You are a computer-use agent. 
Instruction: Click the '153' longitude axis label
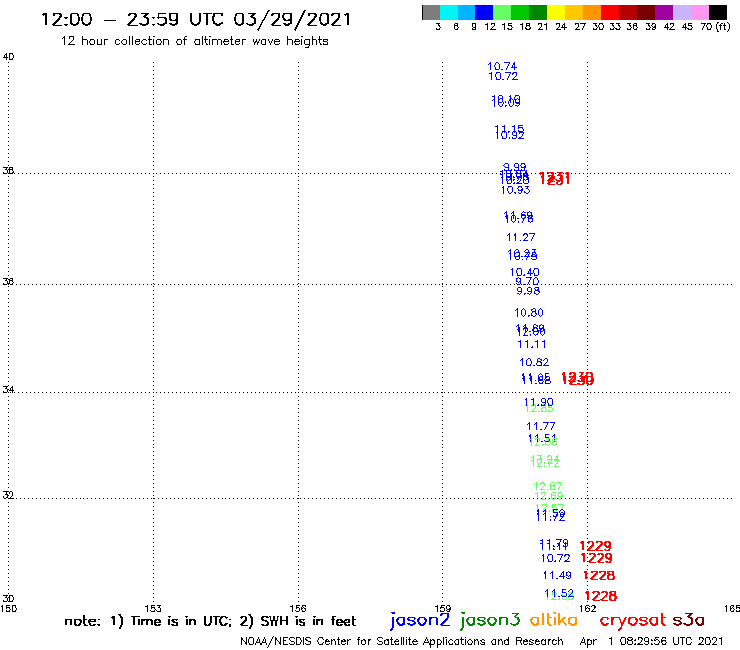[x=153, y=608]
